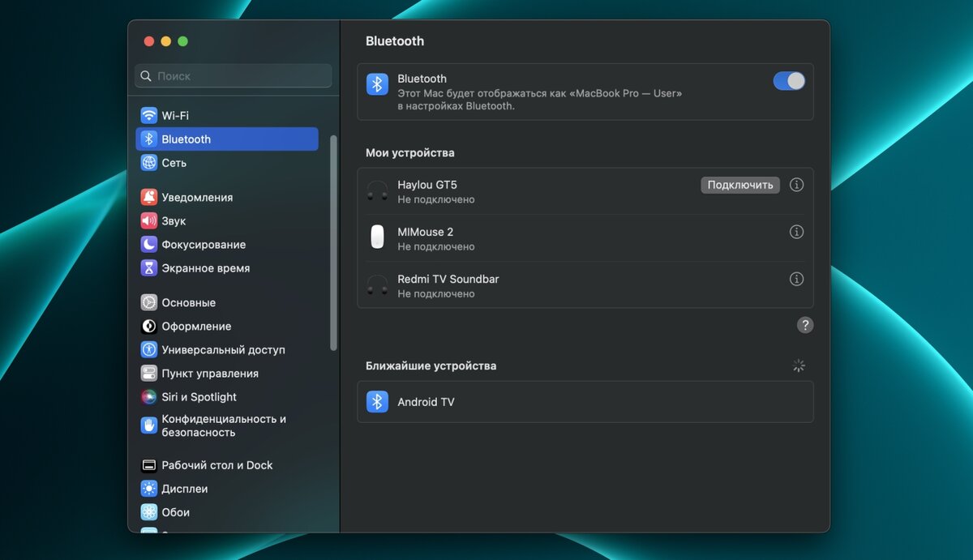Click the Основные gear icon
The width and height of the screenshot is (973, 560).
[148, 302]
